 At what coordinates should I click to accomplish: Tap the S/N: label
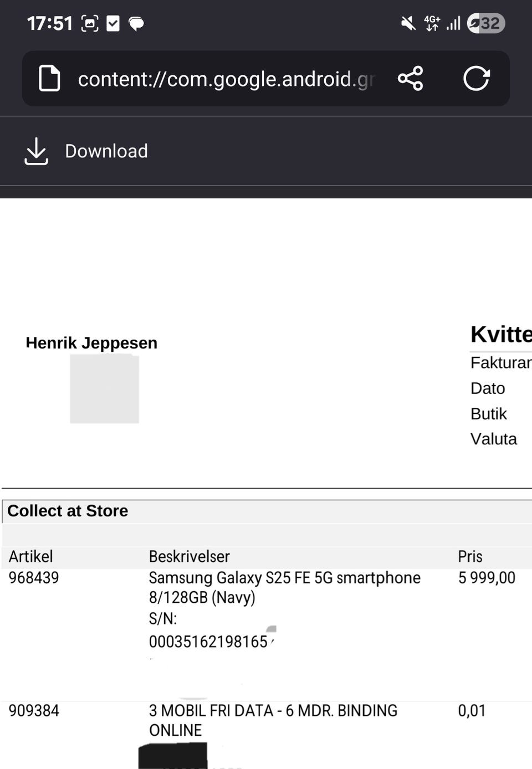pyautogui.click(x=163, y=619)
